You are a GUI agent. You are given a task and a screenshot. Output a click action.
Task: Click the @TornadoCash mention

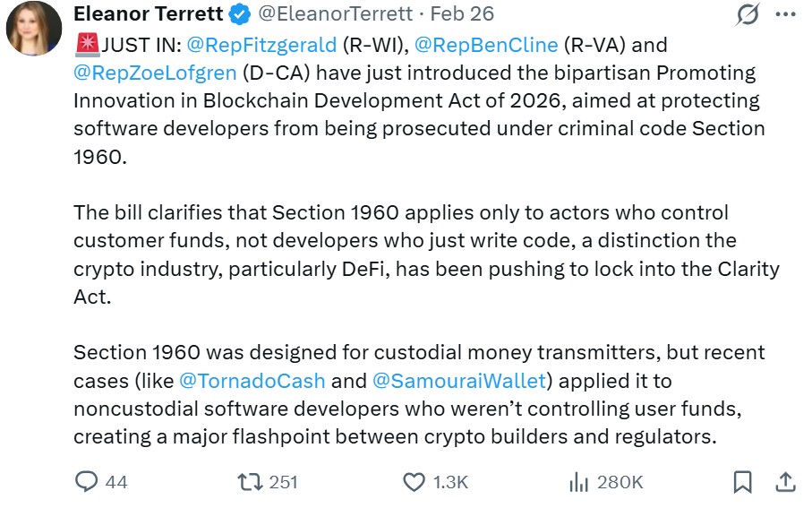click(252, 381)
